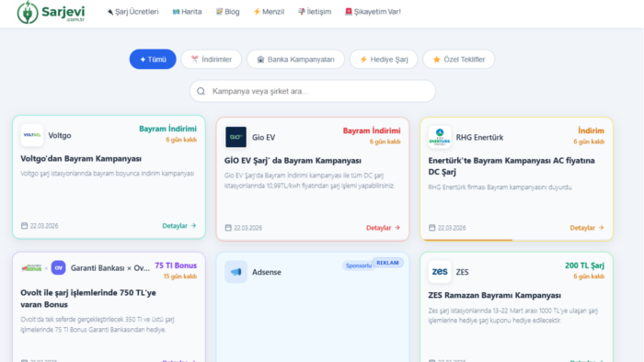644x362 pixels.
Task: Open GİO EV Şarj'da Bayram Kampanyası title
Action: [293, 160]
